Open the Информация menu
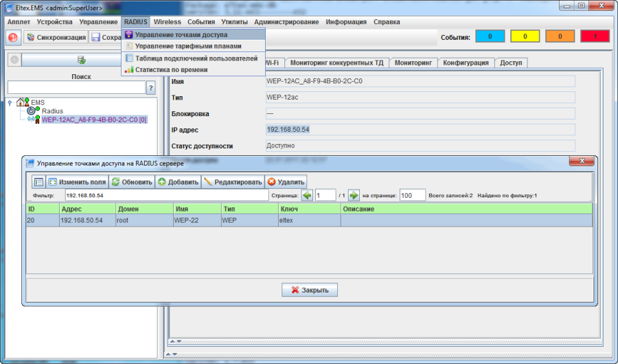Image resolution: width=618 pixels, height=364 pixels. click(x=346, y=22)
